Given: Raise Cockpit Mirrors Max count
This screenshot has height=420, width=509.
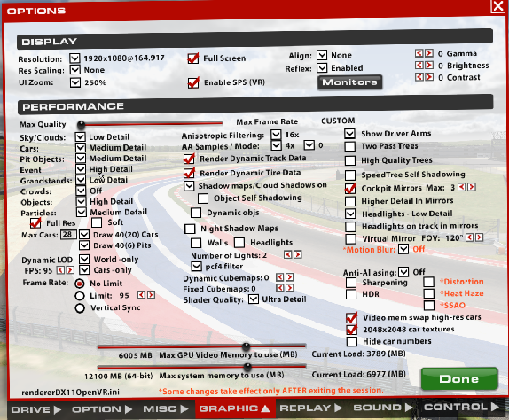Looking at the screenshot, I should click(x=472, y=187).
